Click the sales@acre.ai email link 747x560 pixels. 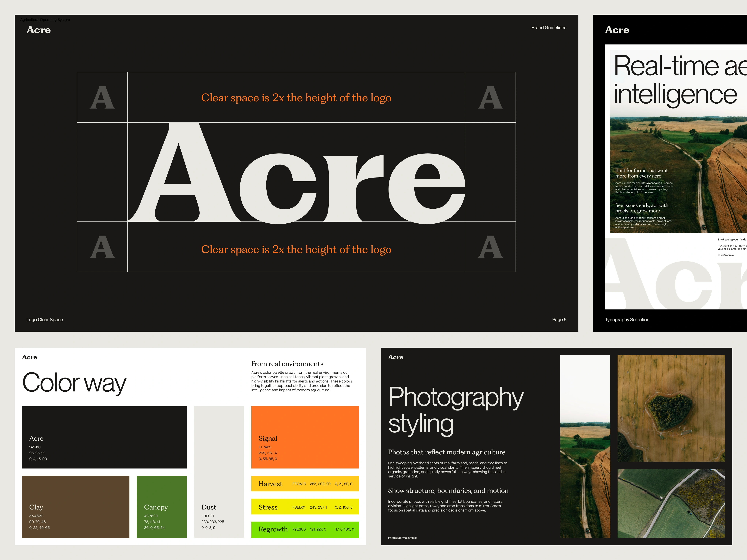(x=726, y=255)
